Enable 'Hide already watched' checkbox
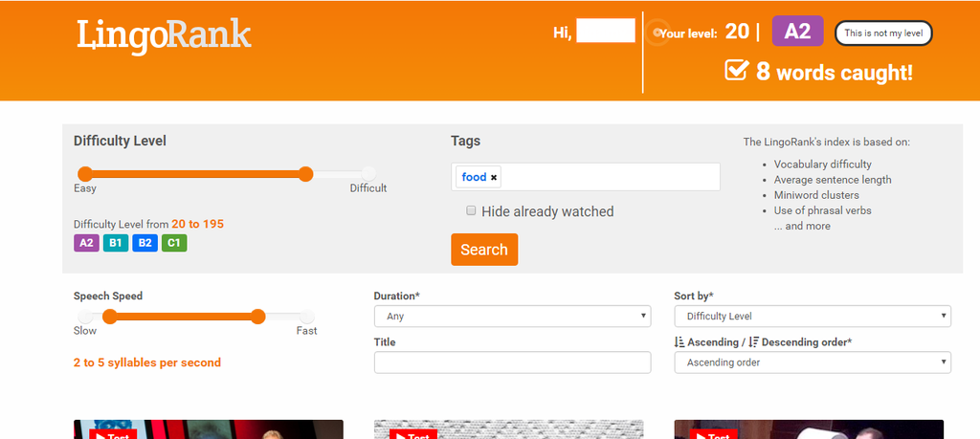The width and height of the screenshot is (980, 439). tap(471, 210)
